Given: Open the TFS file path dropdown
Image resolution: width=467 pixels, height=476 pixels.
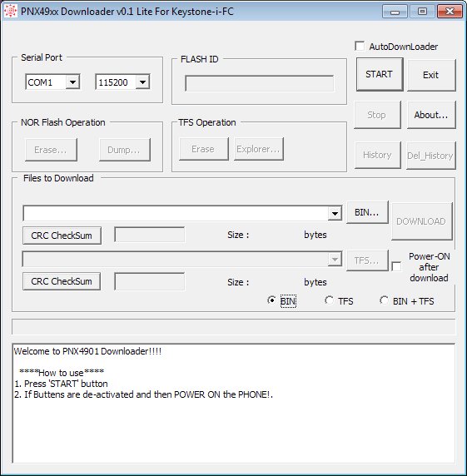Looking at the screenshot, I should [x=335, y=260].
